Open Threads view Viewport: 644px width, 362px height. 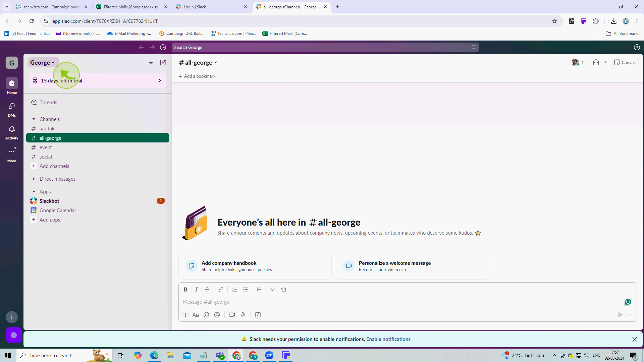coord(97,103)
